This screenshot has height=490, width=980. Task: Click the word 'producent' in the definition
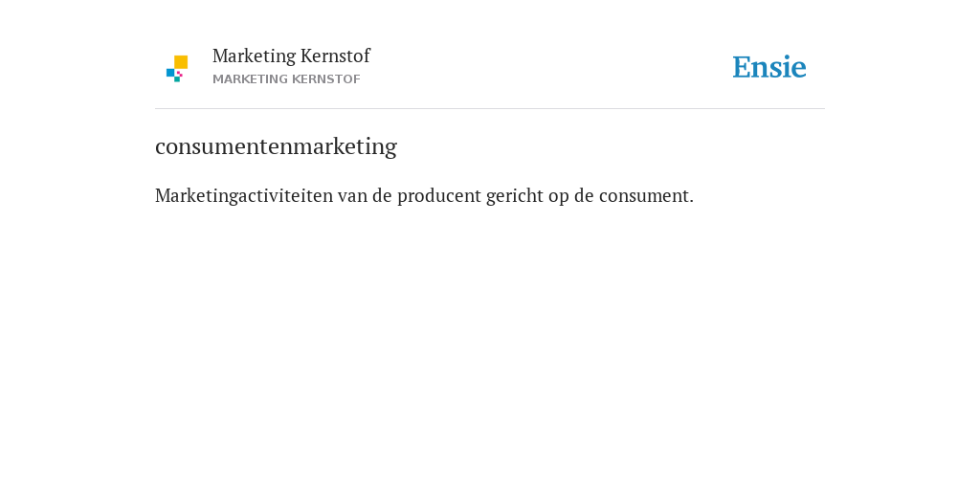tap(439, 196)
